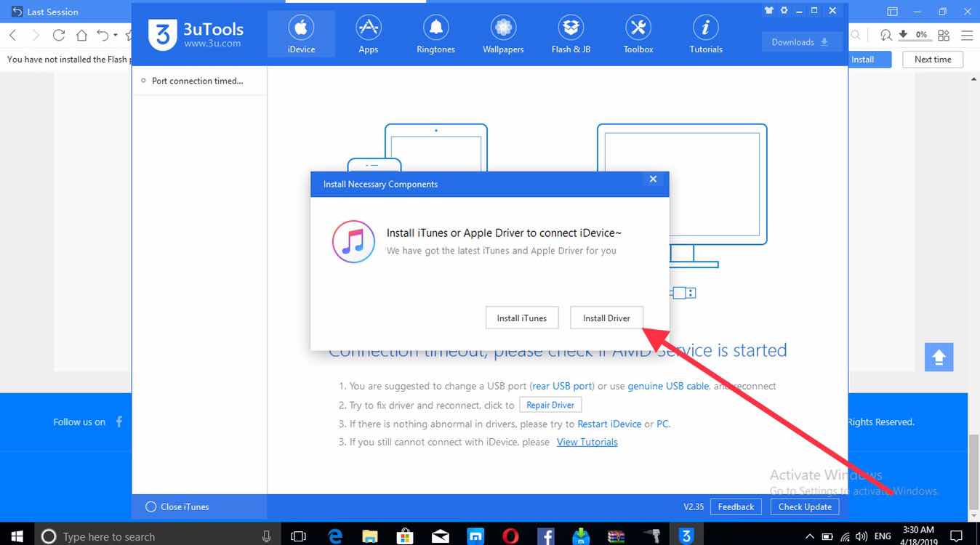The width and height of the screenshot is (980, 545).
Task: Click the iTunes music icon in dialog
Action: click(x=353, y=241)
